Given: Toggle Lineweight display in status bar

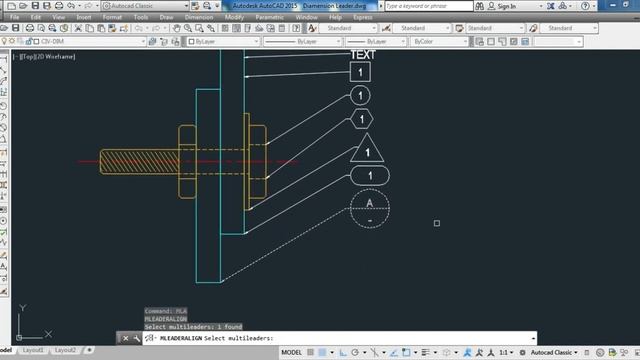Looking at the screenshot, I should coord(425,352).
